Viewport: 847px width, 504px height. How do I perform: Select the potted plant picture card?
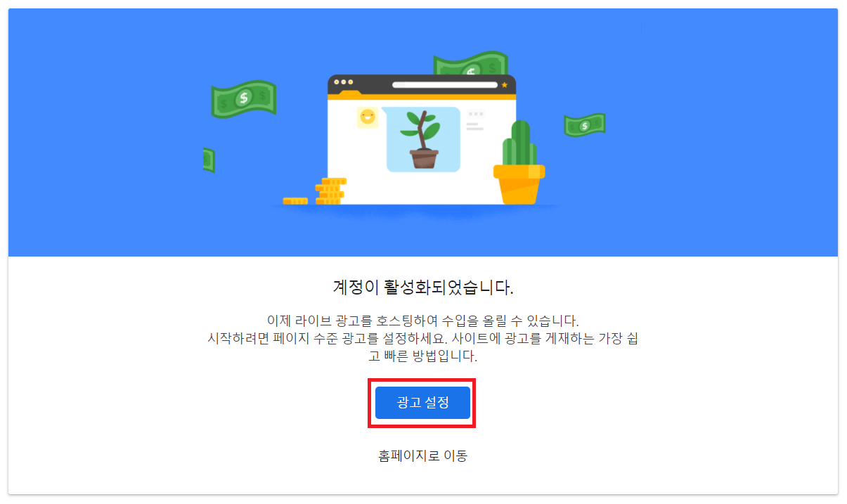pos(423,139)
